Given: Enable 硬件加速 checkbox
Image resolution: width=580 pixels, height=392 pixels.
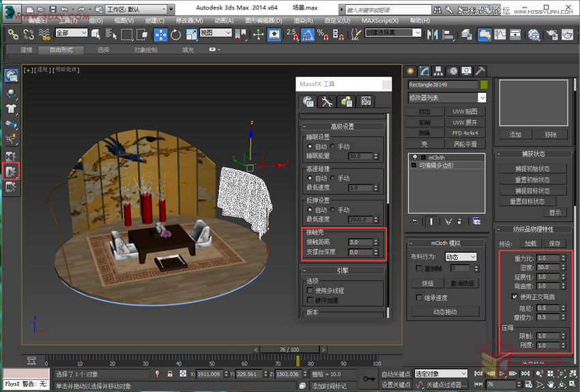Looking at the screenshot, I should (x=310, y=300).
